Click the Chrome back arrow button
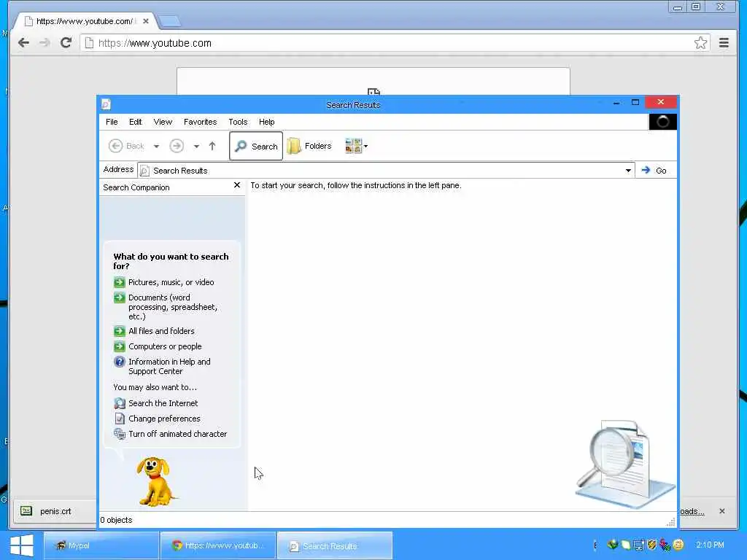The width and height of the screenshot is (747, 560). pos(23,43)
